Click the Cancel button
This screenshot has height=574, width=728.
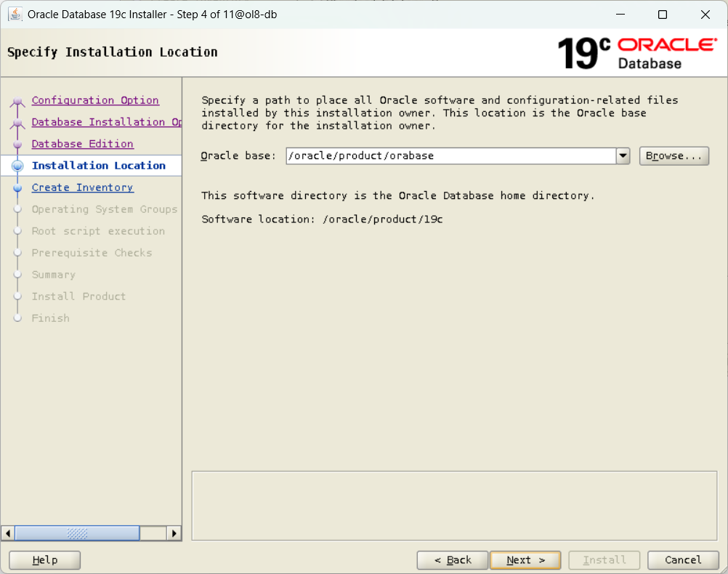tap(683, 560)
